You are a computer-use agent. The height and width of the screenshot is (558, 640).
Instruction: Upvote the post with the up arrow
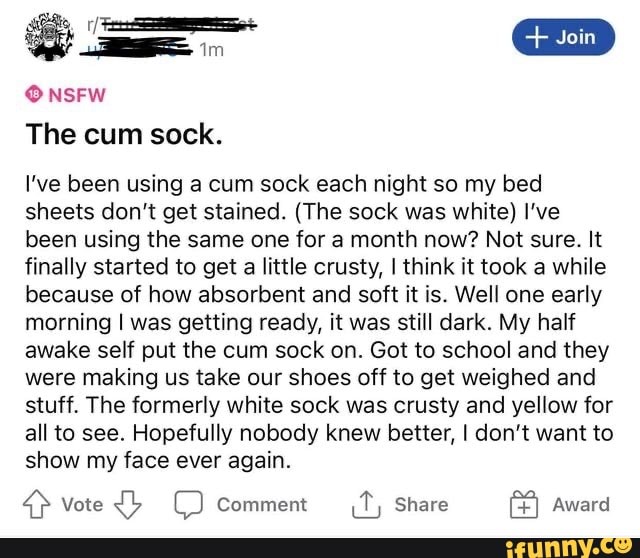(x=37, y=504)
